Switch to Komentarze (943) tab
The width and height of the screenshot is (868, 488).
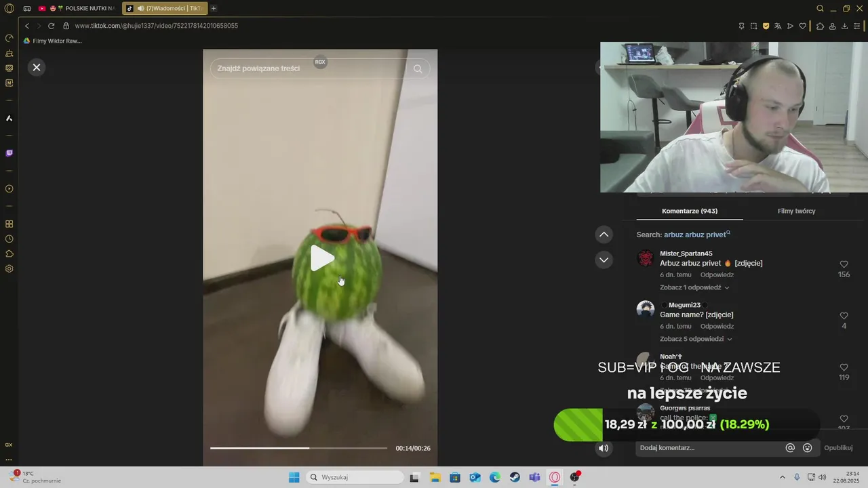(x=690, y=211)
